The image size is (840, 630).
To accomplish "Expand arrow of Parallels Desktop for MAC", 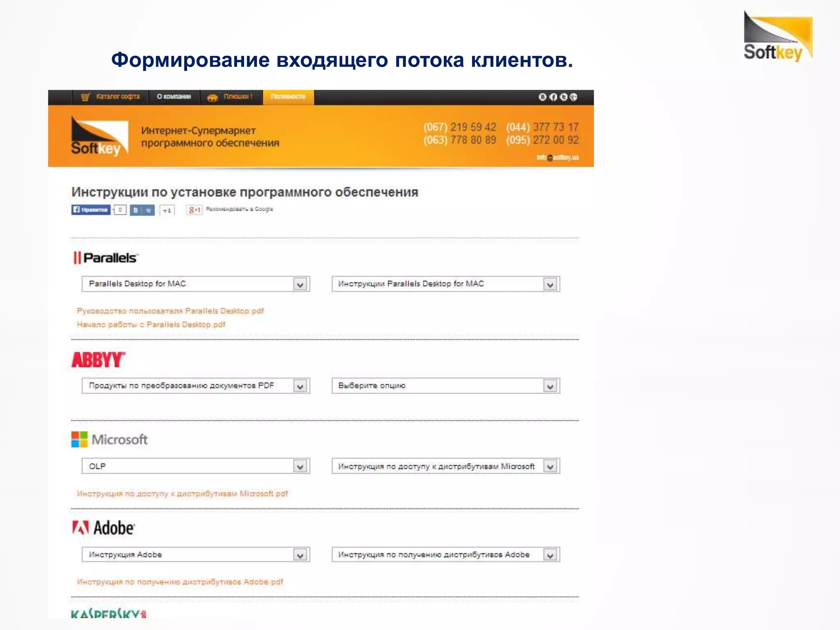I will tap(300, 284).
